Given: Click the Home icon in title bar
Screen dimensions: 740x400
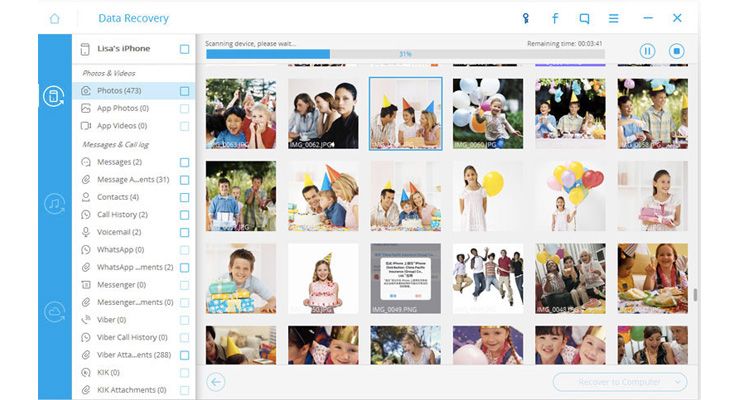Looking at the screenshot, I should pyautogui.click(x=54, y=18).
